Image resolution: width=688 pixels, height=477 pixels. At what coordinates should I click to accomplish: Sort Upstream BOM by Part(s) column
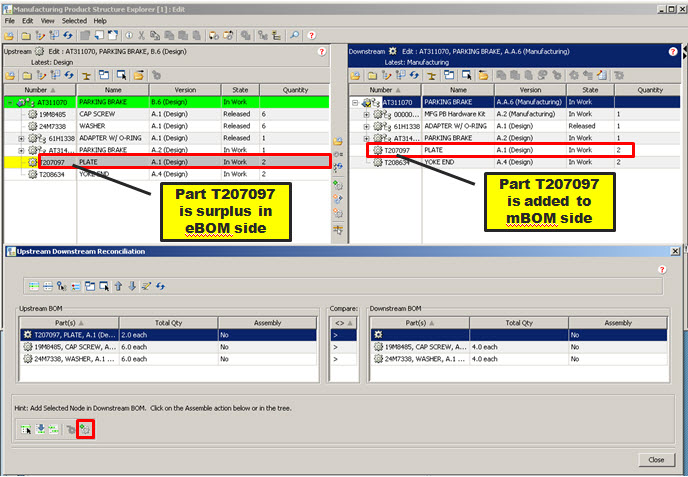tap(69, 323)
